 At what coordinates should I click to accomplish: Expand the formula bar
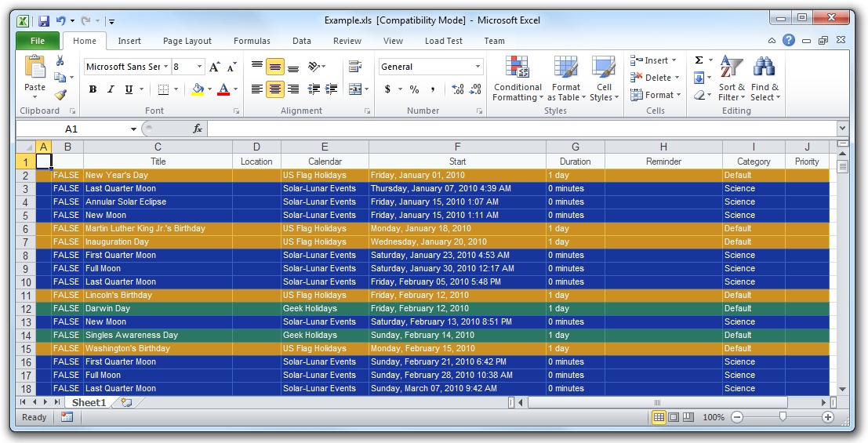click(x=843, y=129)
